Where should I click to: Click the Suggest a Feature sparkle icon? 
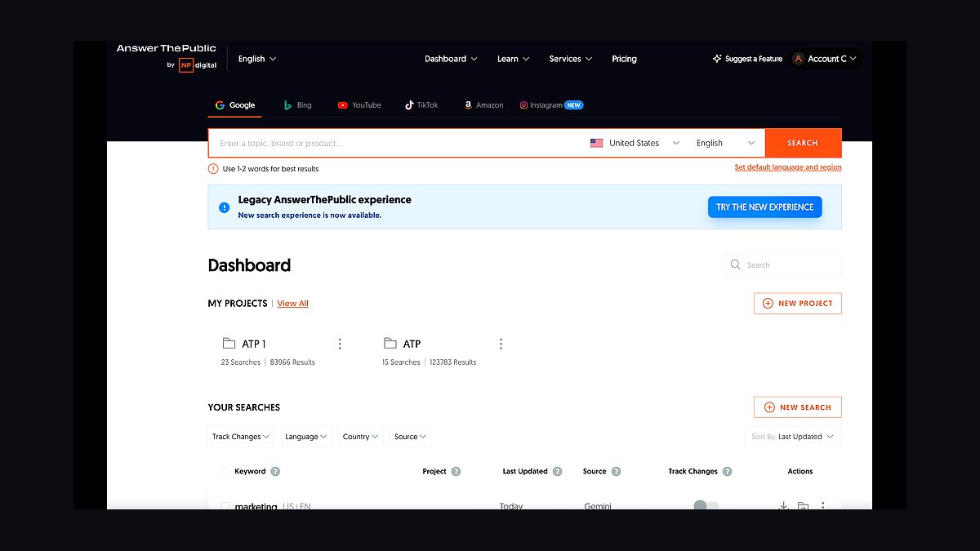pyautogui.click(x=717, y=59)
